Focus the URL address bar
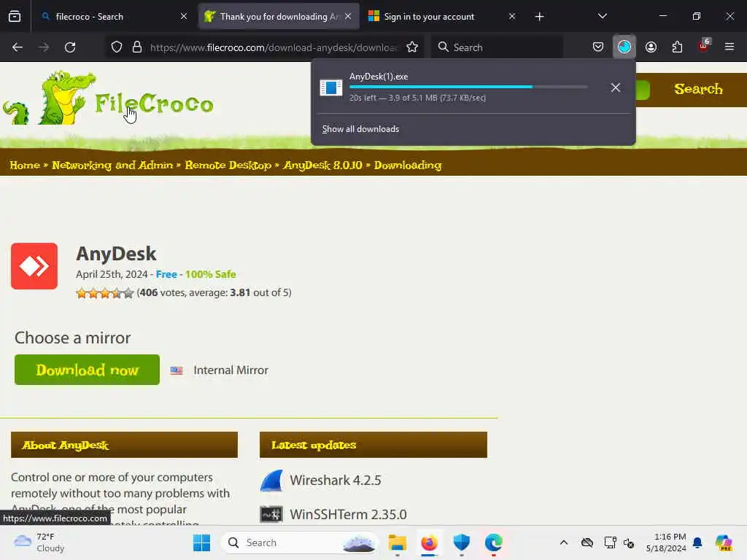 (274, 47)
